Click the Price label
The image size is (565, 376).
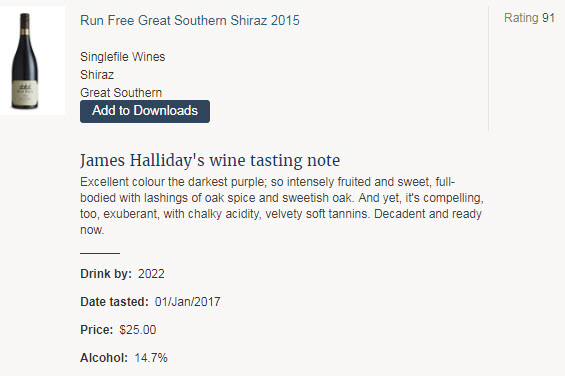[97, 330]
